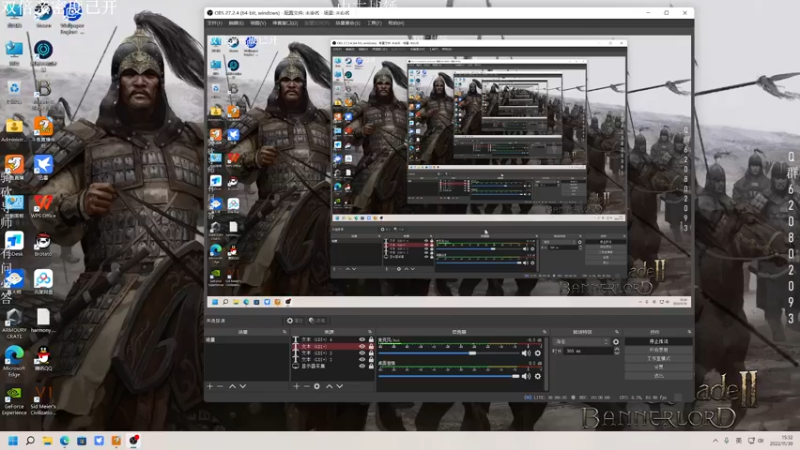The height and width of the screenshot is (450, 800).
Task: Click OBS icon on the taskbar
Action: [134, 440]
